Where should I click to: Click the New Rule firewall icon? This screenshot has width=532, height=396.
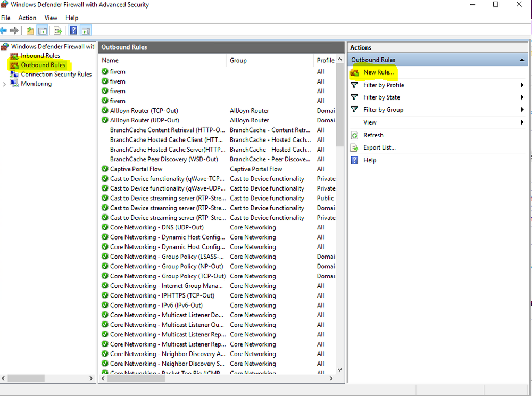click(x=354, y=72)
